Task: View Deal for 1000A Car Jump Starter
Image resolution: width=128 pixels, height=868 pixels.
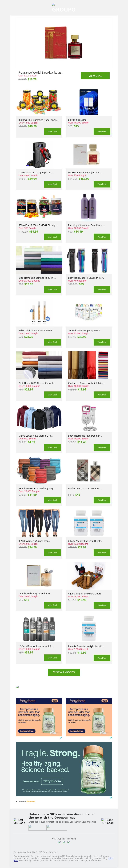Action: (x=52, y=184)
